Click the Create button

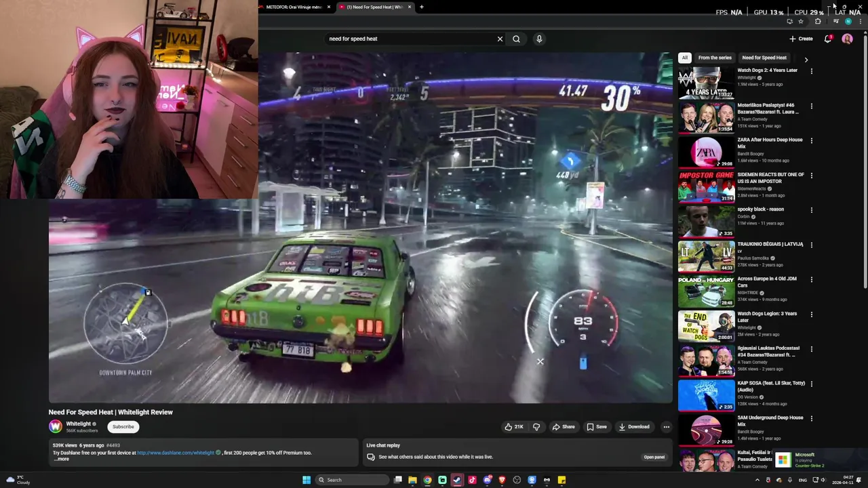tap(801, 39)
